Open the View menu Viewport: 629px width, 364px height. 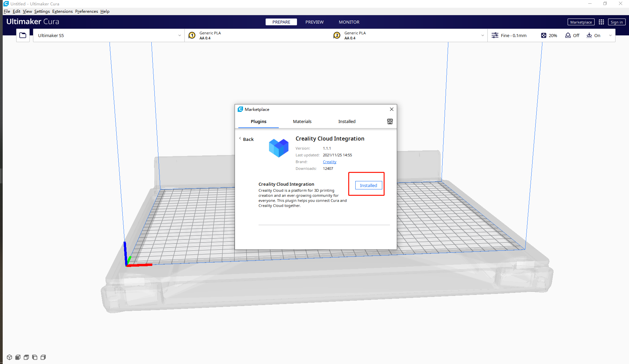27,11
